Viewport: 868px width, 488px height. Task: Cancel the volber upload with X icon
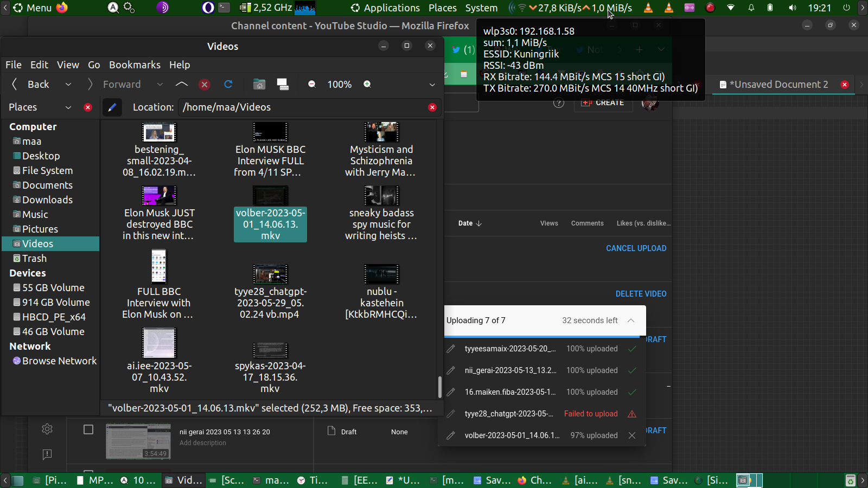click(x=632, y=435)
